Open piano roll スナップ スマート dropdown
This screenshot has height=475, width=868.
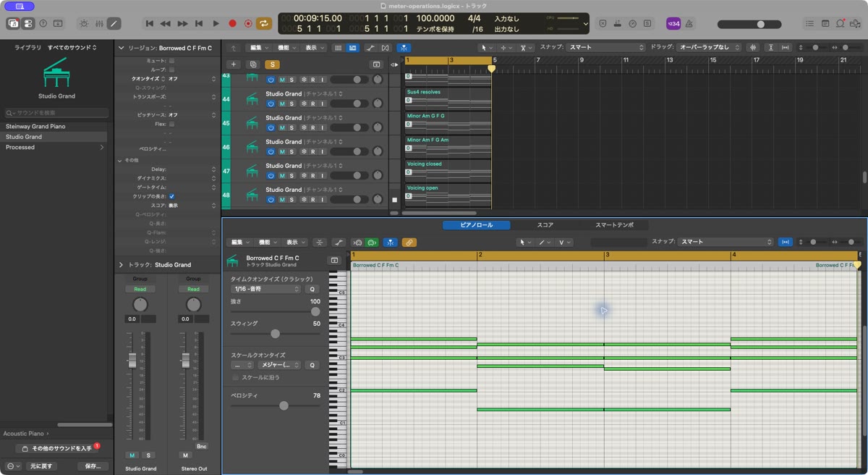[726, 242]
